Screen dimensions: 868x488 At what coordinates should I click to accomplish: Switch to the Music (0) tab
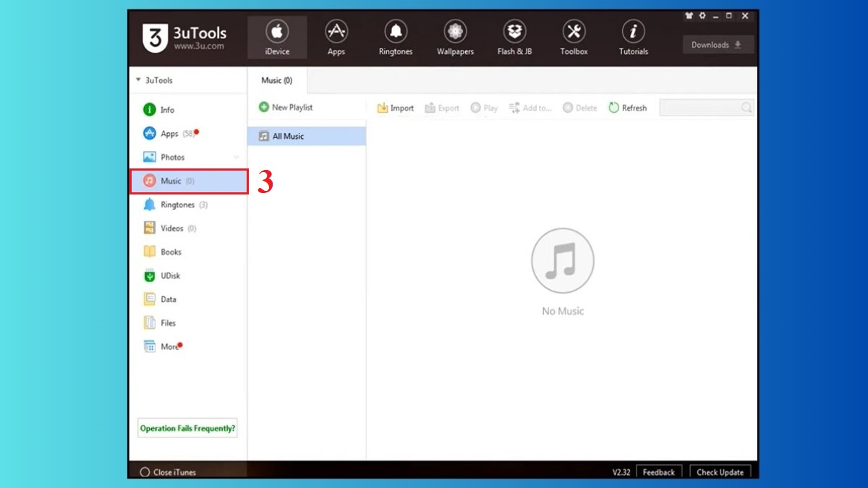click(x=277, y=80)
